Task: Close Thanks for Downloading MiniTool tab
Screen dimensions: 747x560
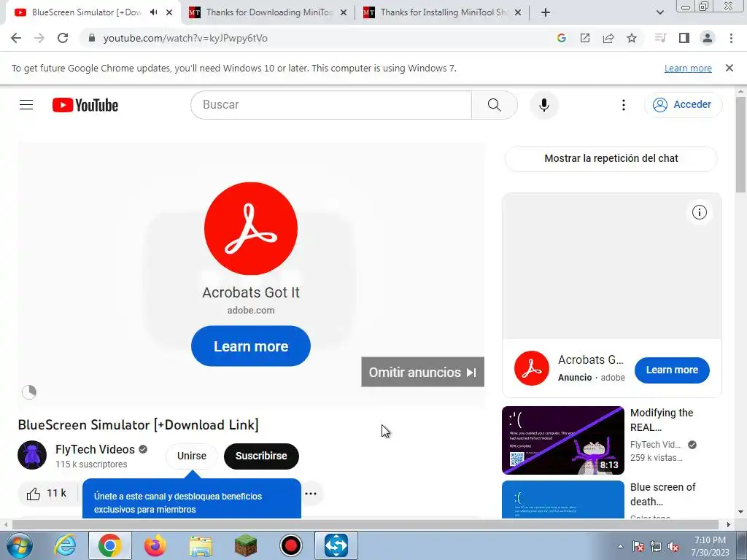Action: pyautogui.click(x=344, y=12)
